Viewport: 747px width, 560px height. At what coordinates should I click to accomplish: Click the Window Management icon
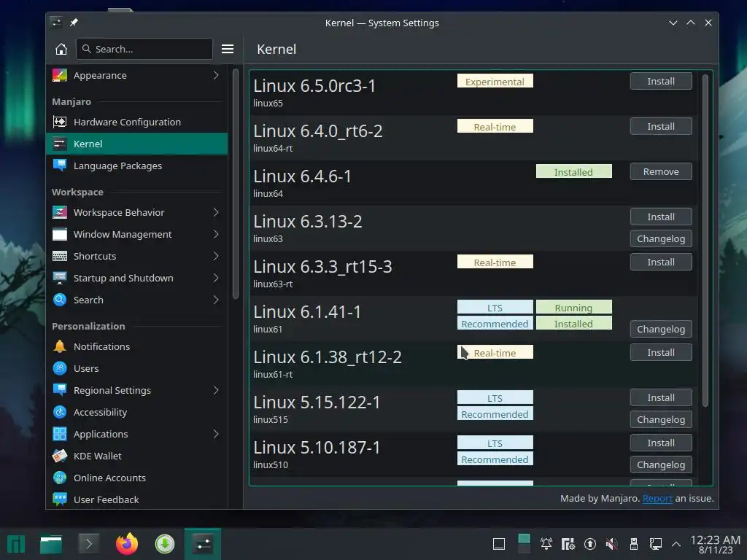(x=60, y=234)
